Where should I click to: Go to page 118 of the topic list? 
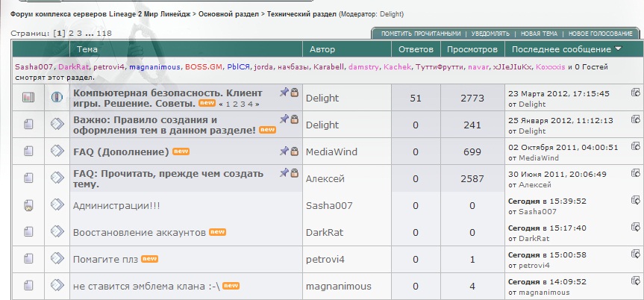[104, 34]
